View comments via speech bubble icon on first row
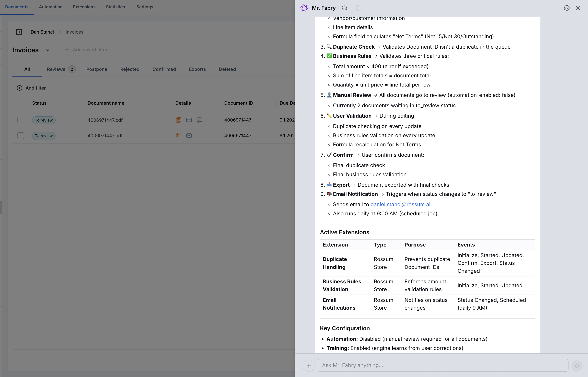 point(199,120)
